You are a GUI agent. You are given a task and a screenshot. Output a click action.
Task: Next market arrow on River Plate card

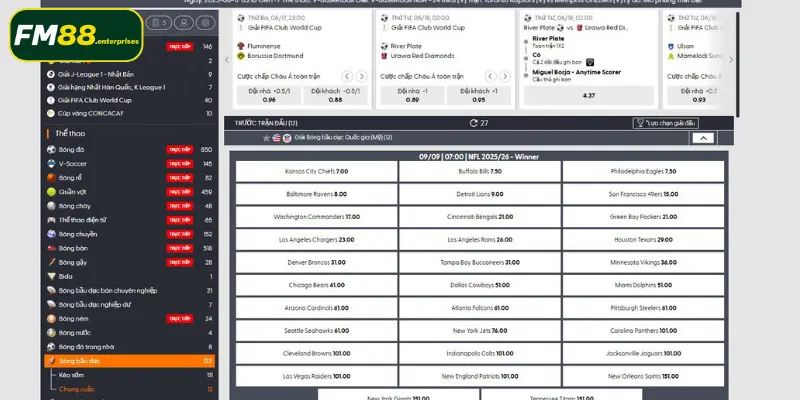(x=505, y=77)
